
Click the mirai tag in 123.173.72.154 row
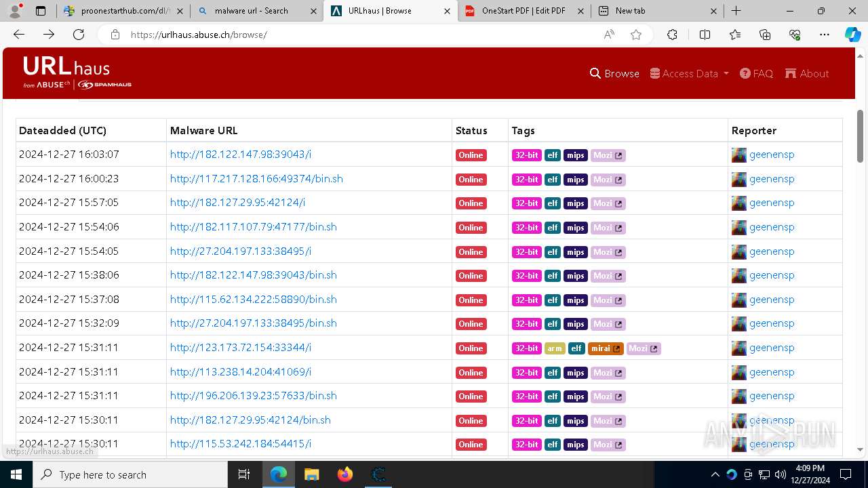pos(606,348)
